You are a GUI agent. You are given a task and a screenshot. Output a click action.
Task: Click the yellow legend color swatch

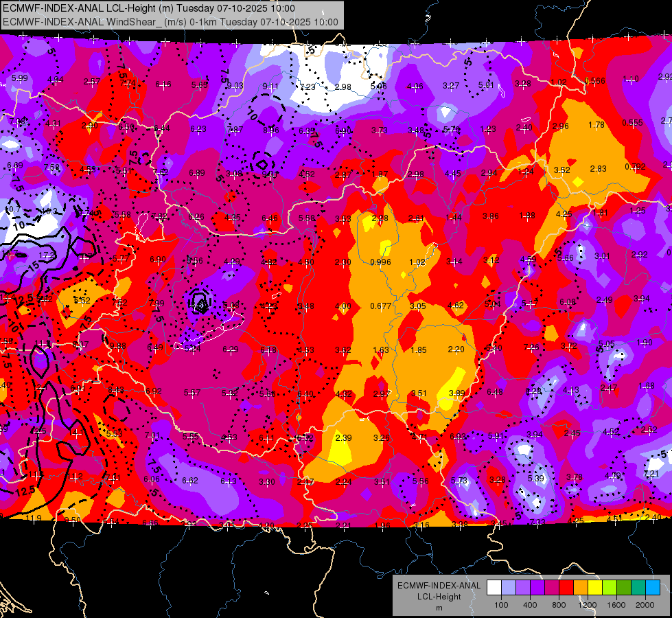pos(595,588)
